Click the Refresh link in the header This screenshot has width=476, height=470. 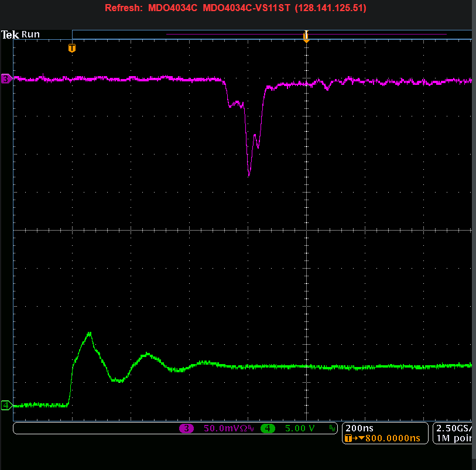124,8
